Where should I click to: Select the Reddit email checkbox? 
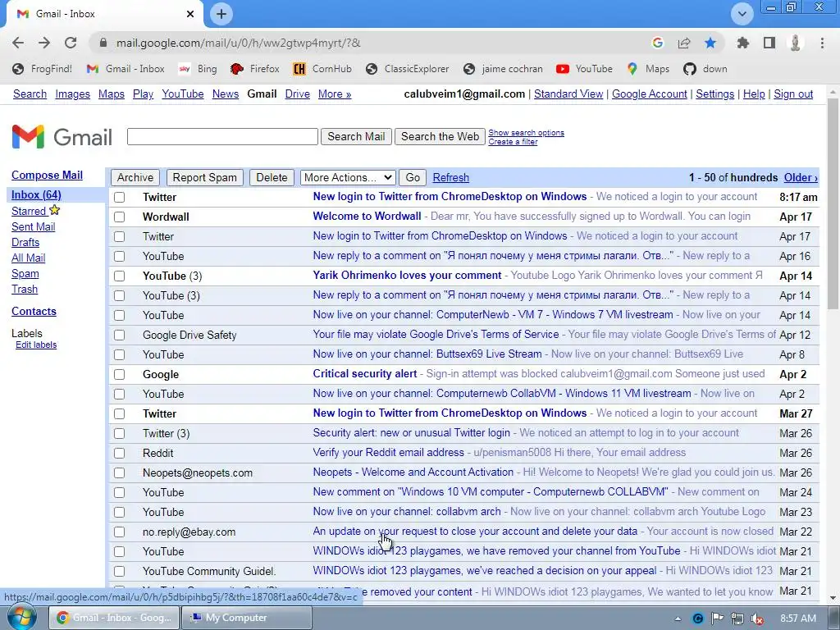120,453
